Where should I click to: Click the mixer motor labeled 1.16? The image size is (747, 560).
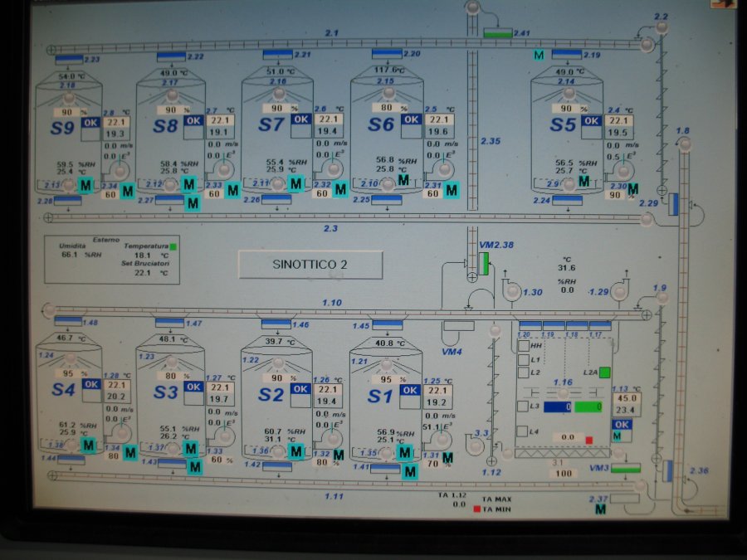[x=563, y=393]
